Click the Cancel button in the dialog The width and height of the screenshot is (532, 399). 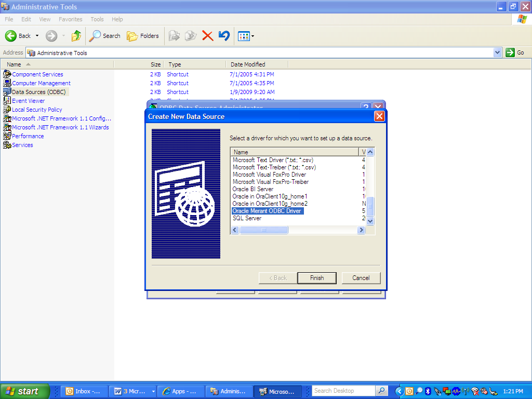(361, 277)
